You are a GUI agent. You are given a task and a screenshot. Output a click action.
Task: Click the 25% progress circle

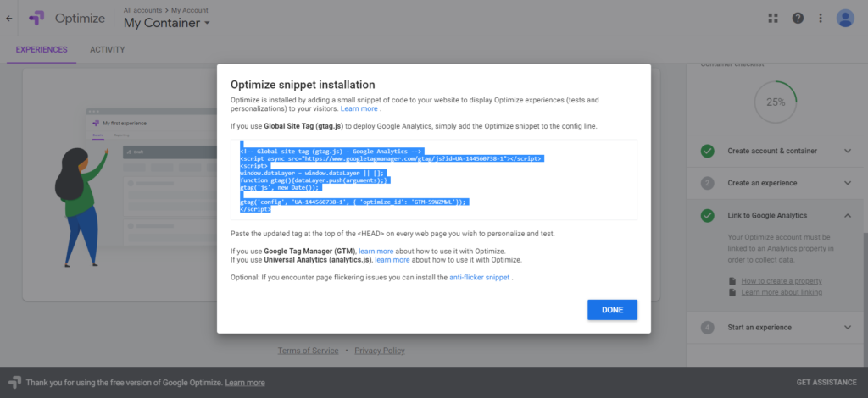(x=775, y=102)
